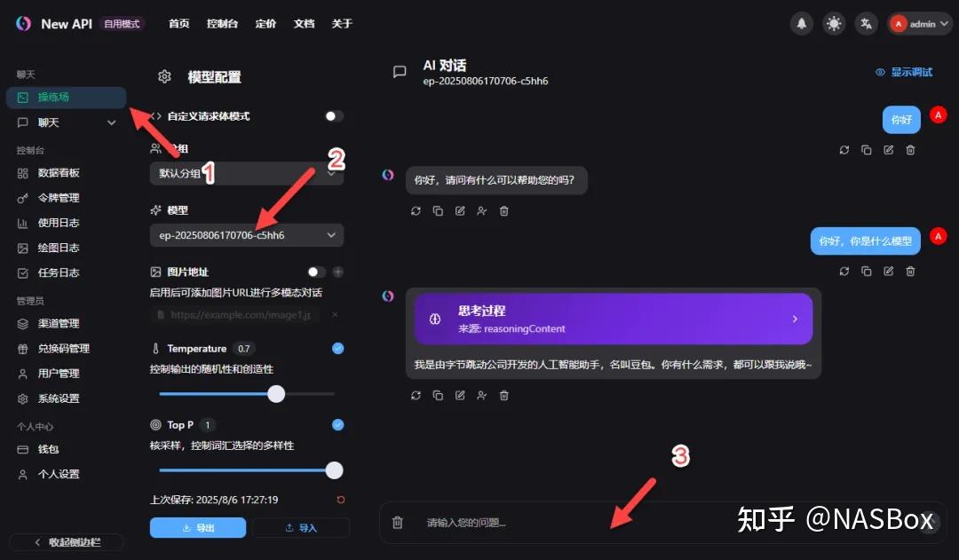959x560 pixels.
Task: Click the 显示调试 link
Action: pyautogui.click(x=904, y=72)
